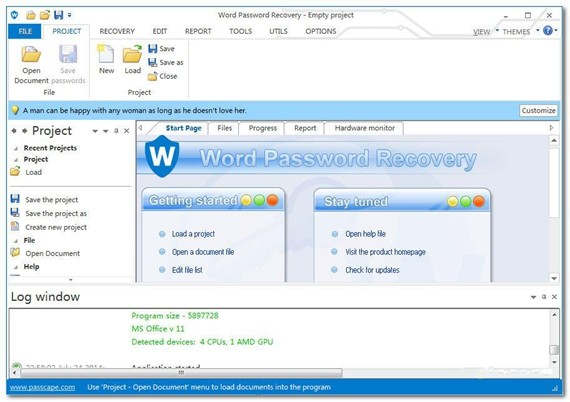
Task: Click Save the project icon in sidebar
Action: [15, 199]
